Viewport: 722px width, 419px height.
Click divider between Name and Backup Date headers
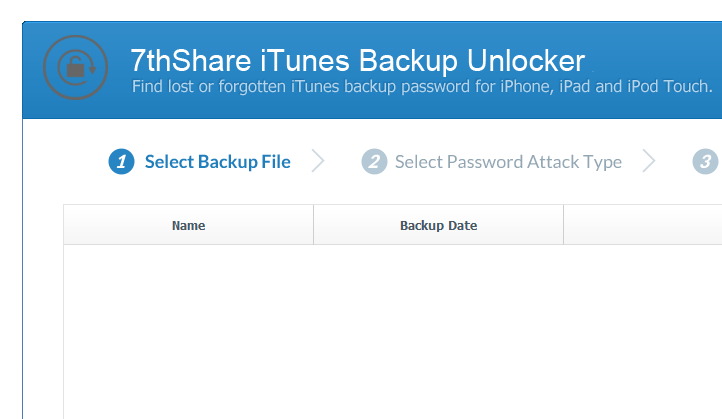(x=313, y=225)
